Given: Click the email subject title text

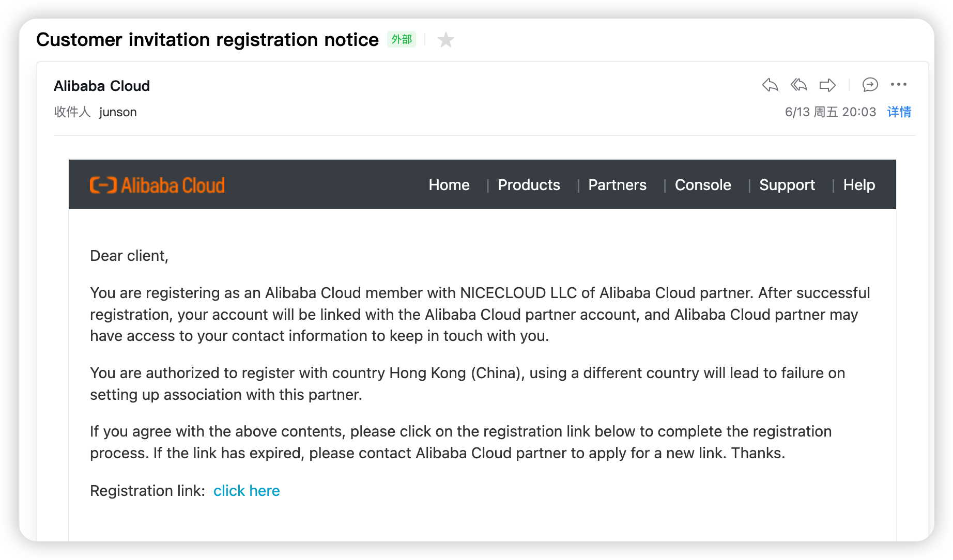Looking at the screenshot, I should point(207,40).
